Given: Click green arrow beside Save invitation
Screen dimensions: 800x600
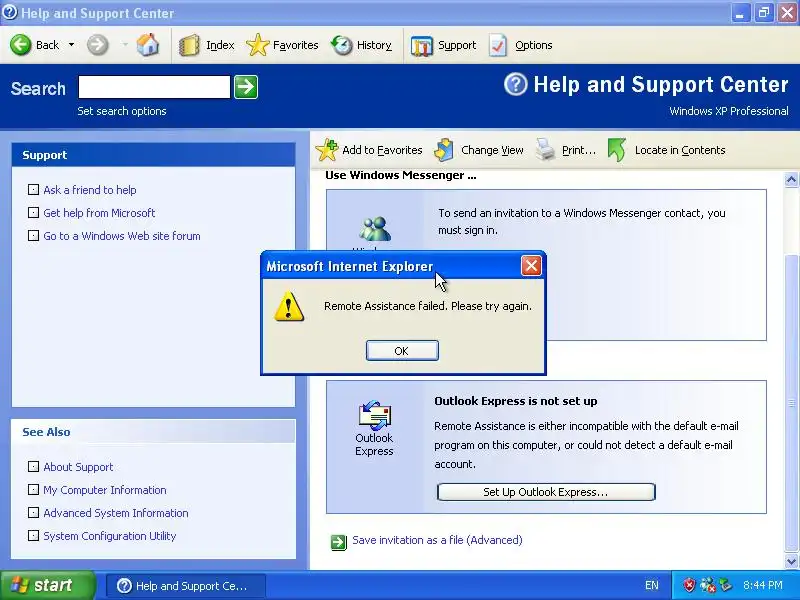Looking at the screenshot, I should [x=339, y=542].
